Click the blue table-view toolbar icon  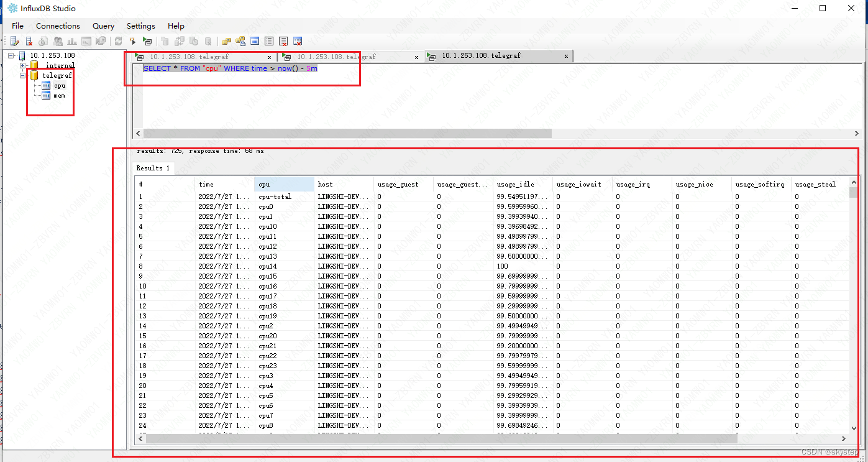pyautogui.click(x=255, y=41)
